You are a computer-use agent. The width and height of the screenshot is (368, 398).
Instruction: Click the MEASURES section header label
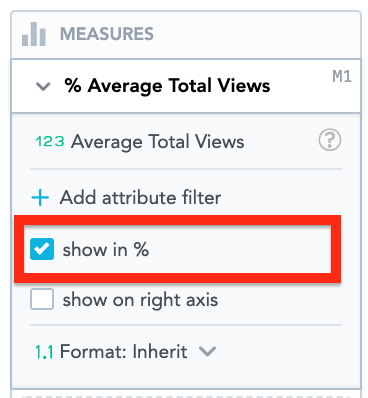(x=107, y=34)
